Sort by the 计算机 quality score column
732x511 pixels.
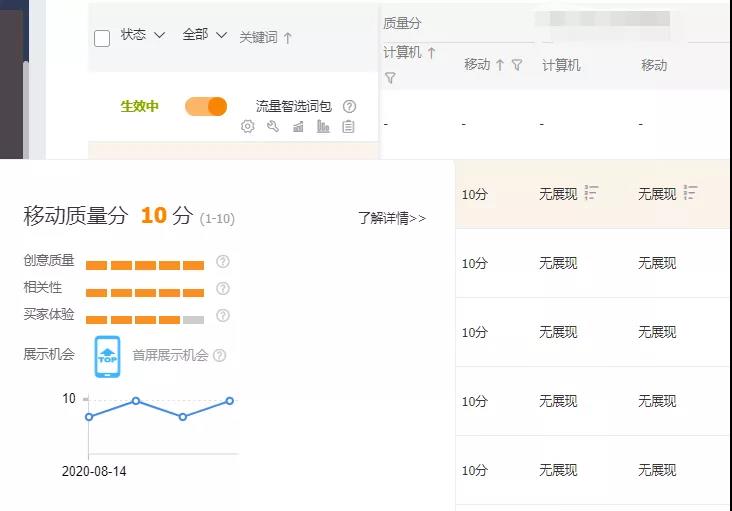[410, 53]
